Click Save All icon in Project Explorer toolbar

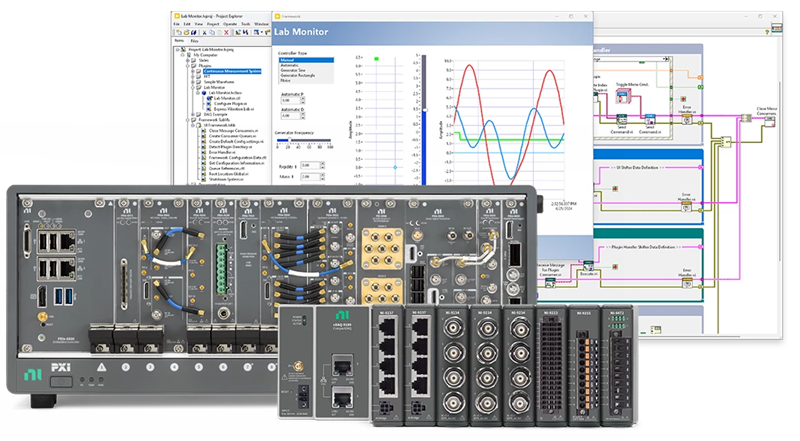[x=193, y=32]
